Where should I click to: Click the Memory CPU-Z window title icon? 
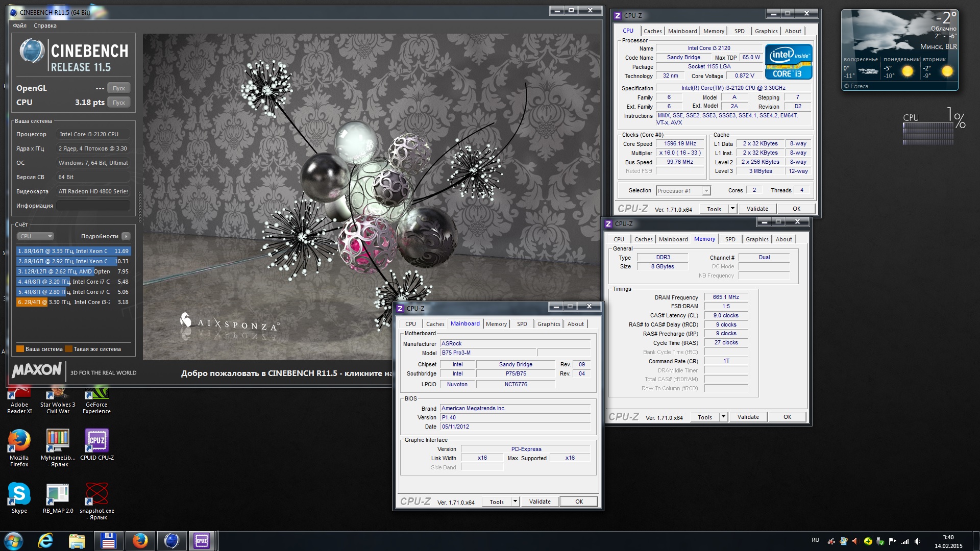608,224
